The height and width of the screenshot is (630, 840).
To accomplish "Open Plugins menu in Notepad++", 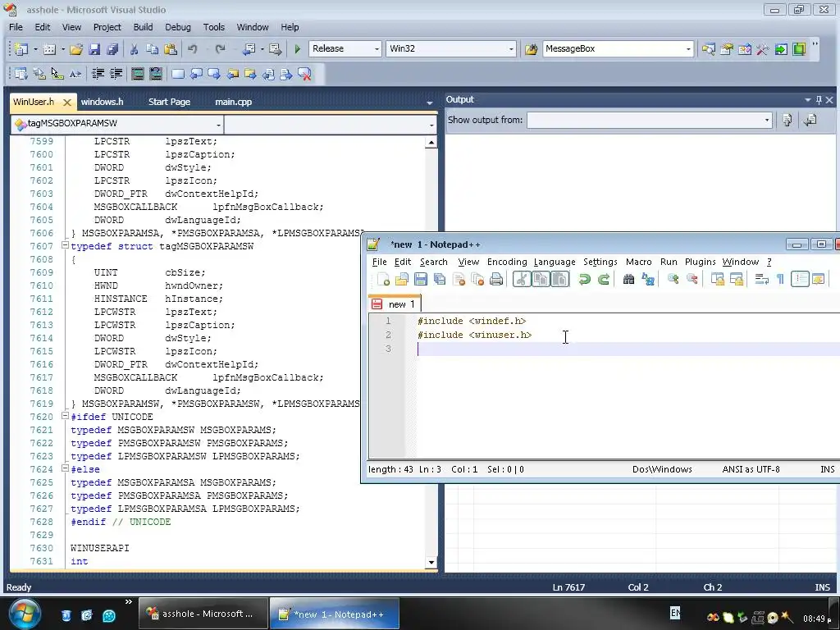I will [701, 262].
